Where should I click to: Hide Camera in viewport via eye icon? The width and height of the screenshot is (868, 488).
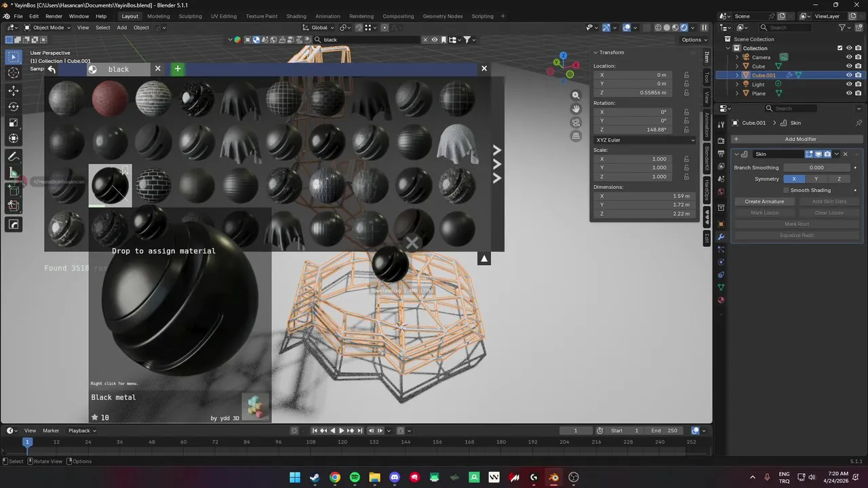tap(849, 57)
